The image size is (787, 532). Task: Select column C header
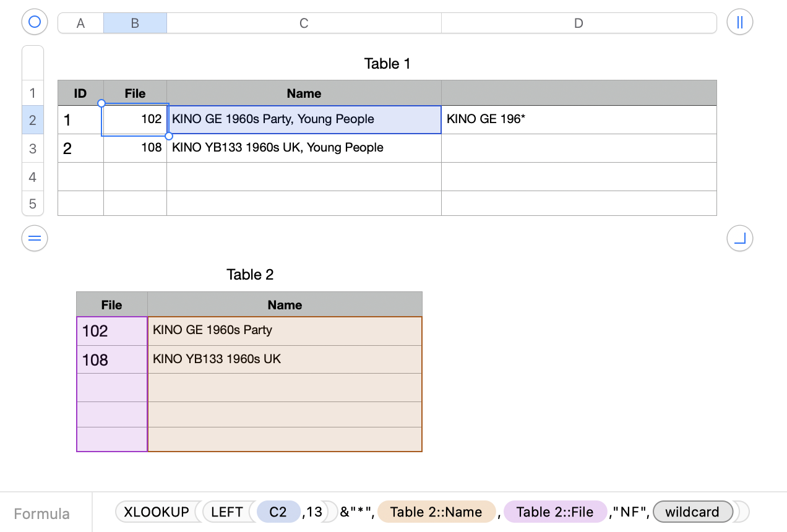[x=304, y=24]
